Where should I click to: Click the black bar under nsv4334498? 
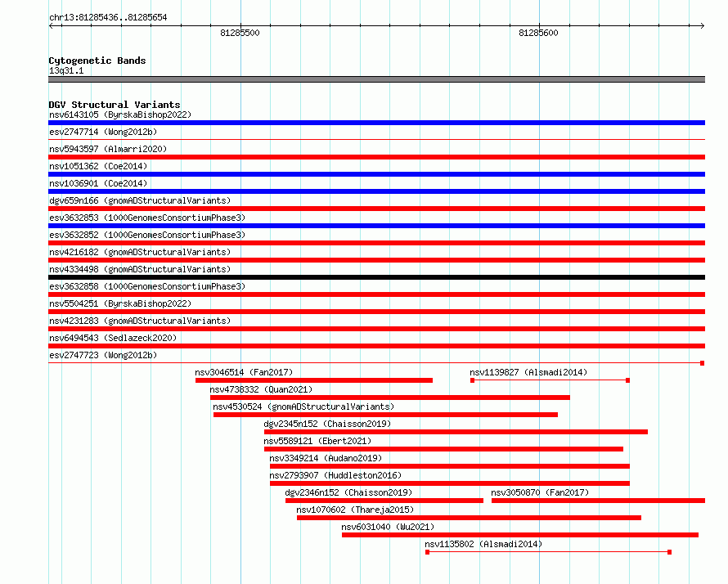pos(376,277)
